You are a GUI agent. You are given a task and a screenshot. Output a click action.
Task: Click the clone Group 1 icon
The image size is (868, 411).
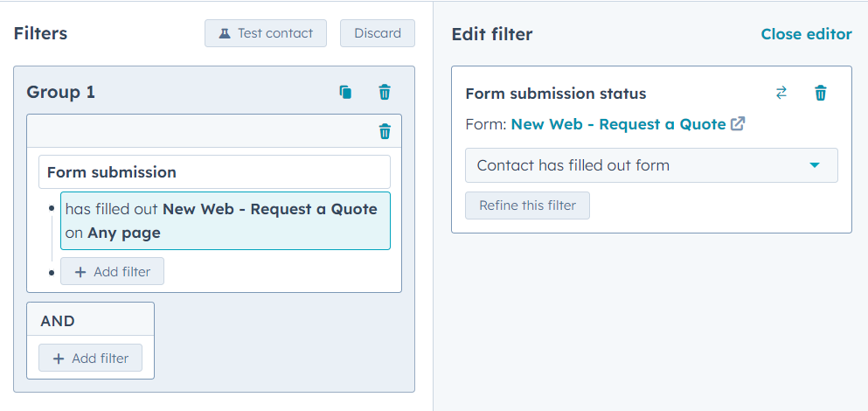[x=345, y=92]
